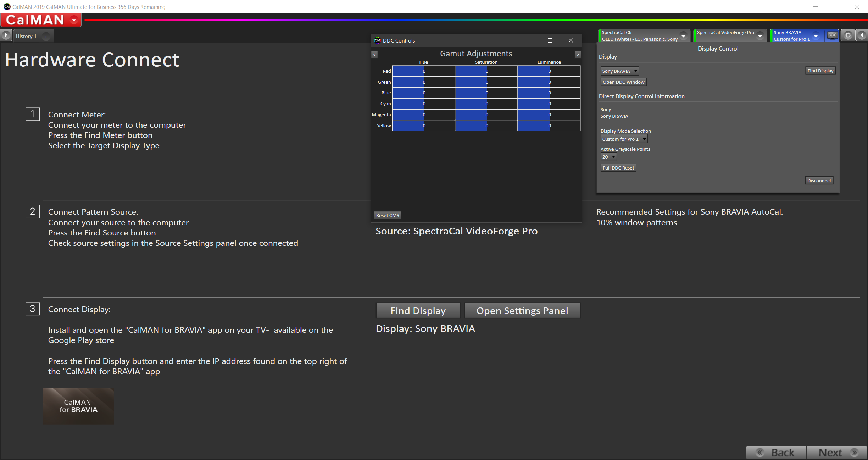
Task: Click the large Find Display button
Action: point(418,311)
